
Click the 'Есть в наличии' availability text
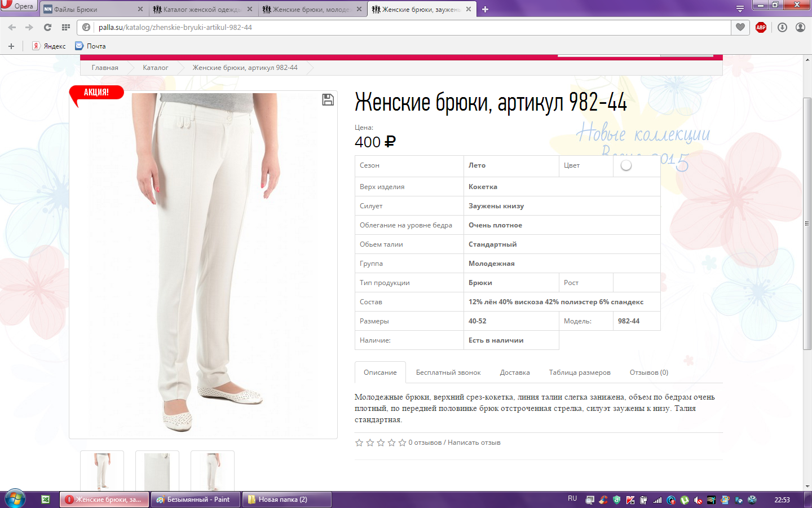click(x=496, y=340)
